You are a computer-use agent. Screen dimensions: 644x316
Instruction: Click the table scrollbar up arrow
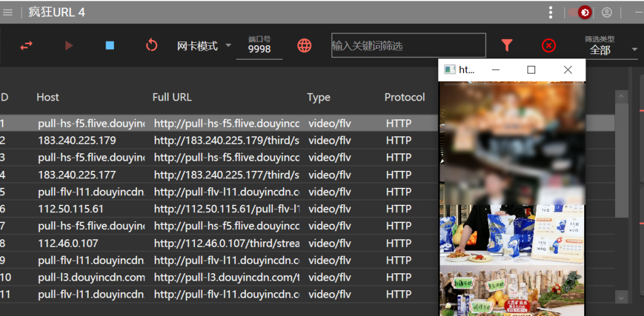tap(621, 97)
